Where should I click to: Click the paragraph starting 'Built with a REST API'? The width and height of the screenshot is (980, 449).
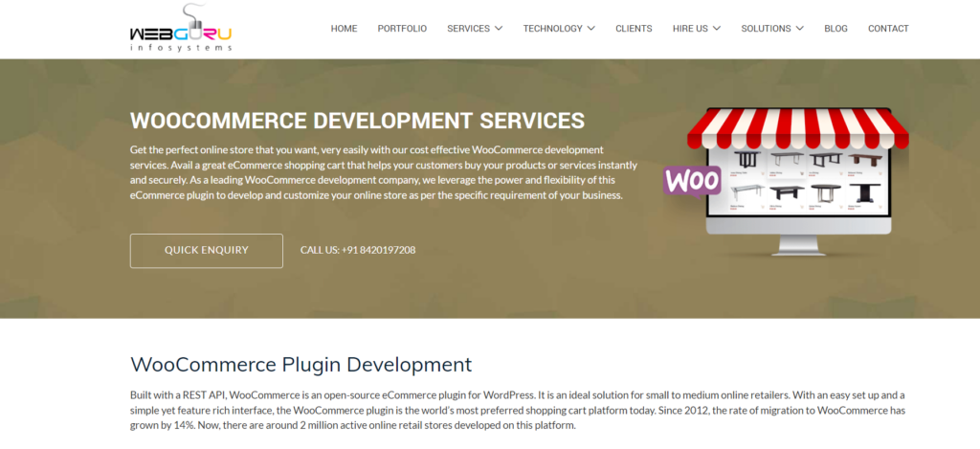click(x=518, y=411)
